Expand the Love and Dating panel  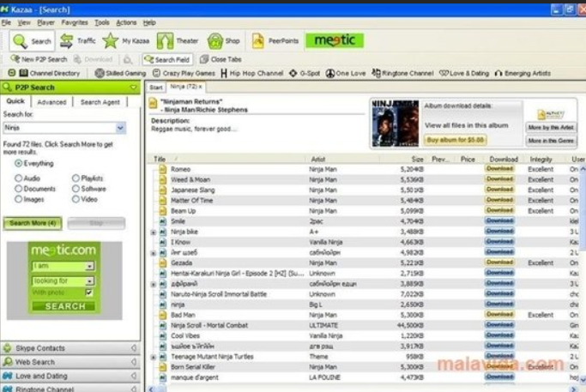[x=70, y=376]
